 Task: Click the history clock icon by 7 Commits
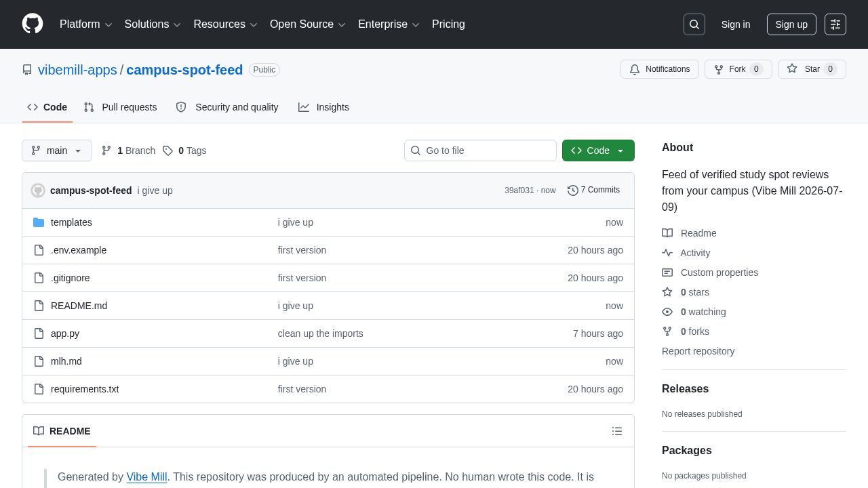pyautogui.click(x=573, y=190)
